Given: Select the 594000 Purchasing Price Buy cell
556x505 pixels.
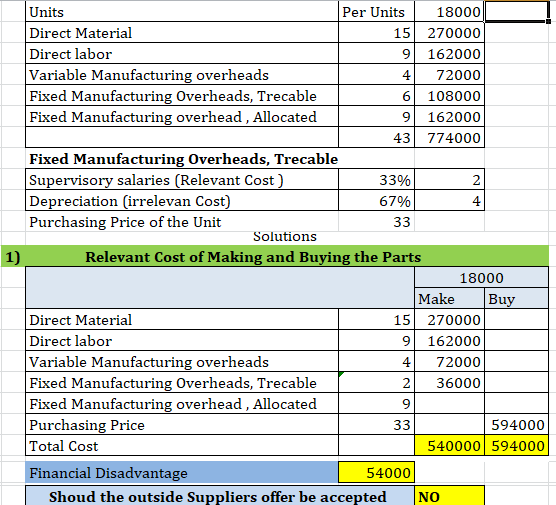Looking at the screenshot, I should [x=516, y=424].
